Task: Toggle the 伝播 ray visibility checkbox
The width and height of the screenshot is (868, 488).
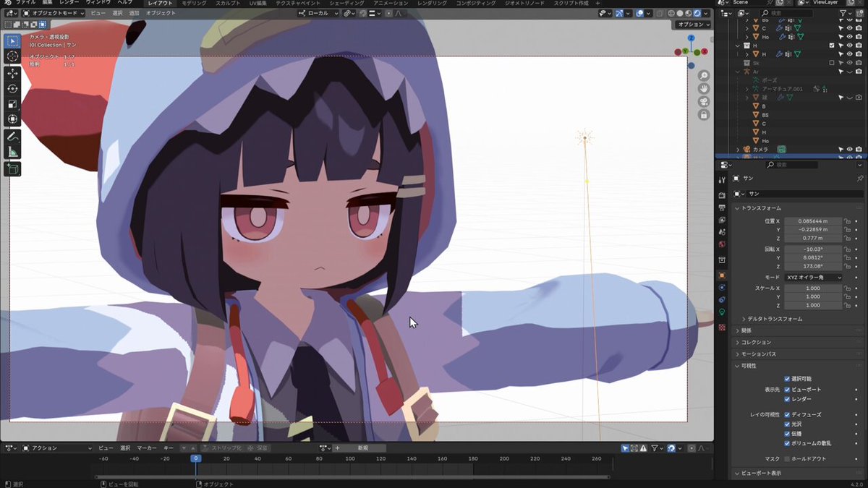Action: 787,434
